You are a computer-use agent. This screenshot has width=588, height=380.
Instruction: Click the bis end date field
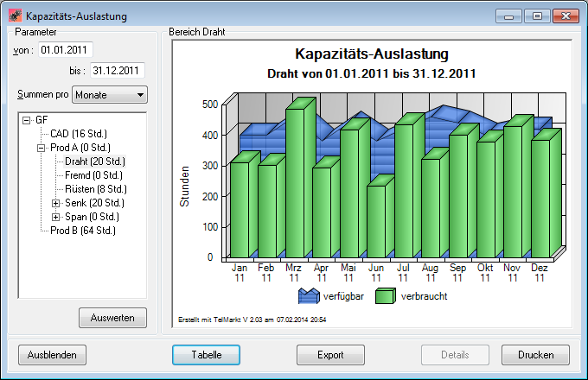coord(118,71)
